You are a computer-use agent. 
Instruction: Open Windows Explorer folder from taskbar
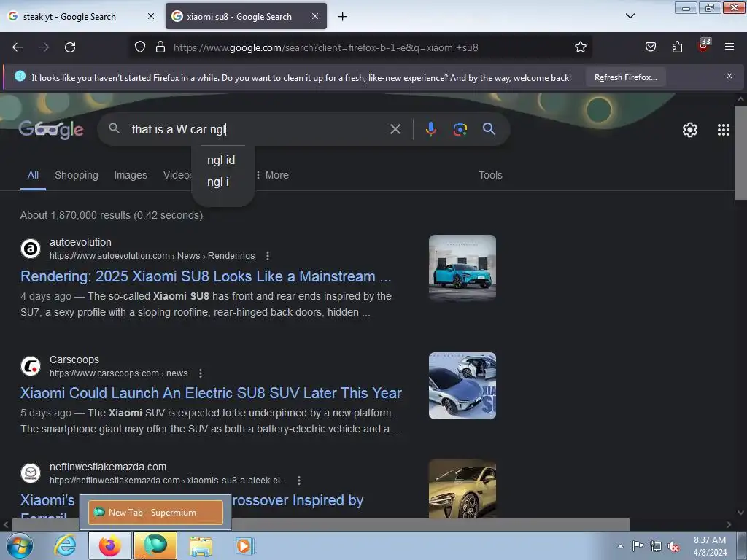tap(201, 545)
